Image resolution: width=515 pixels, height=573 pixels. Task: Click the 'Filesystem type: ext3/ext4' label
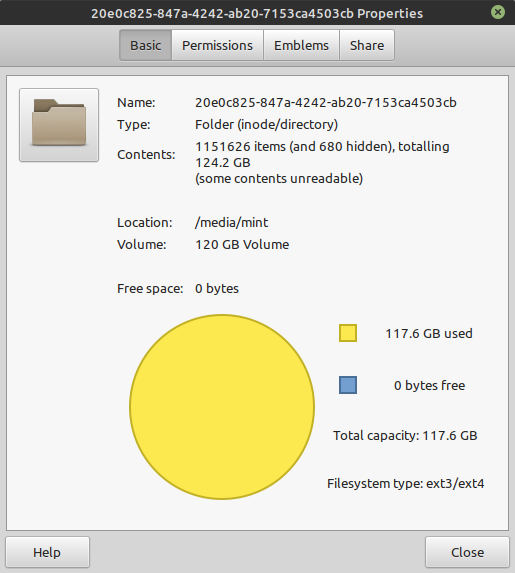405,483
